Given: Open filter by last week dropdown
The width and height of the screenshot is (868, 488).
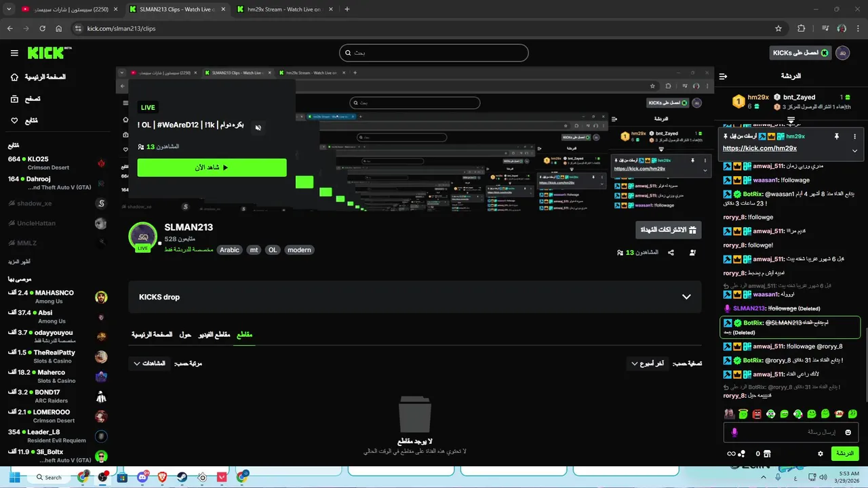Looking at the screenshot, I should pos(648,363).
